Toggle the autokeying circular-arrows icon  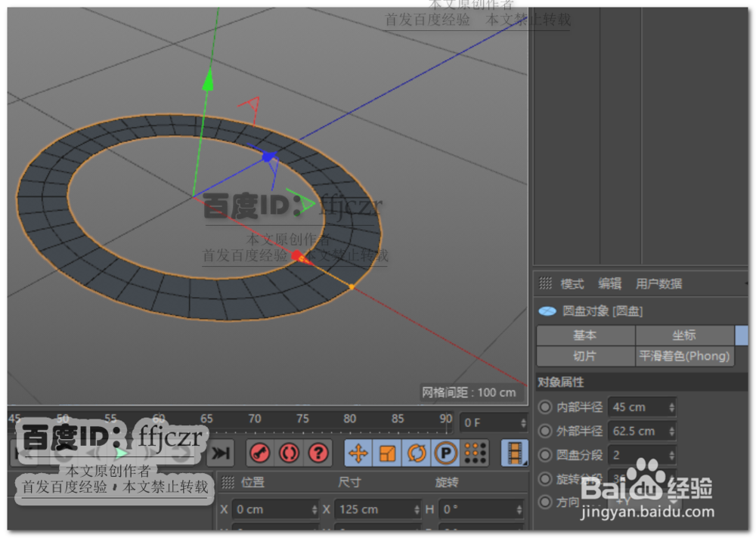click(289, 453)
